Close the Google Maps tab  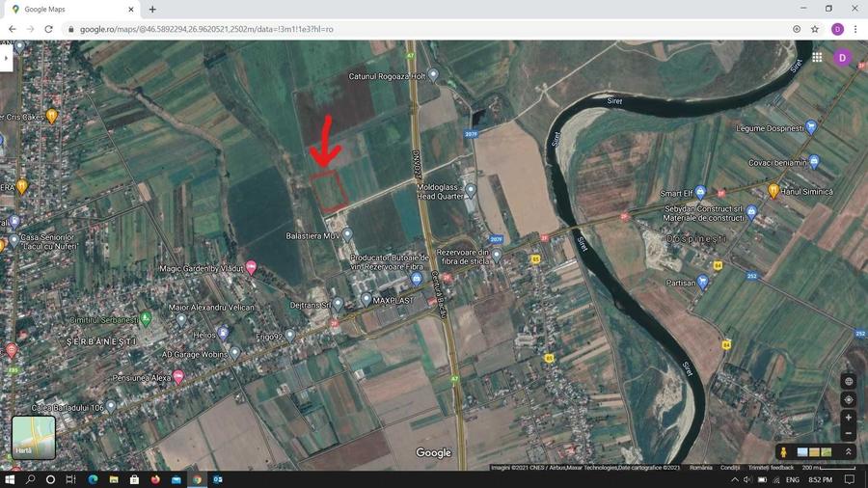pos(131,10)
